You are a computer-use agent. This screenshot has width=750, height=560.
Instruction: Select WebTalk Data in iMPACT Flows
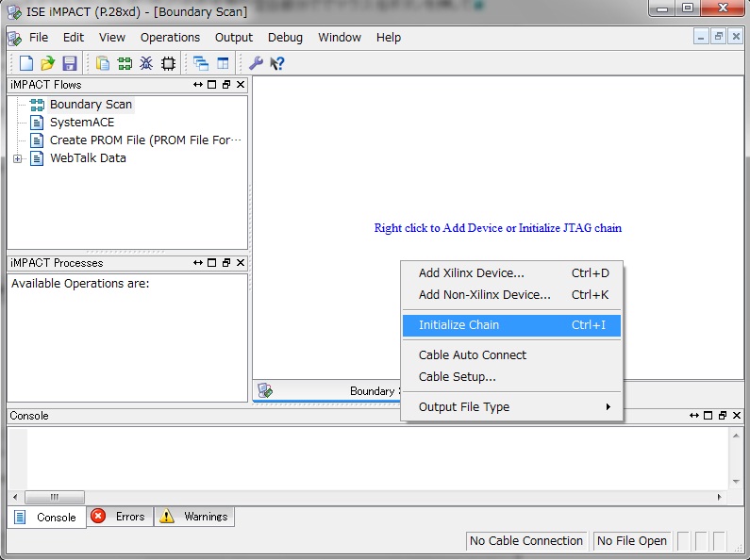click(x=88, y=158)
